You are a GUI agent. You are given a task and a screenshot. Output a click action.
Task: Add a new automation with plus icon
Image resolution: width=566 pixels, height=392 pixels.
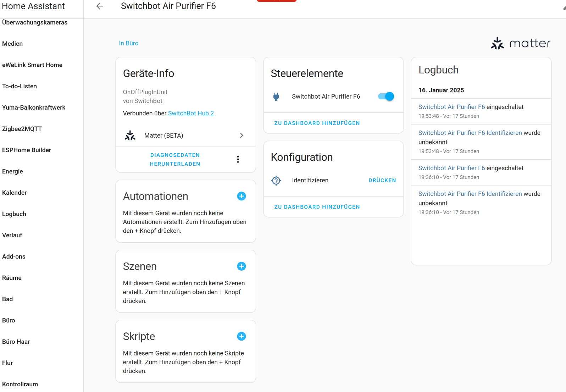click(242, 196)
